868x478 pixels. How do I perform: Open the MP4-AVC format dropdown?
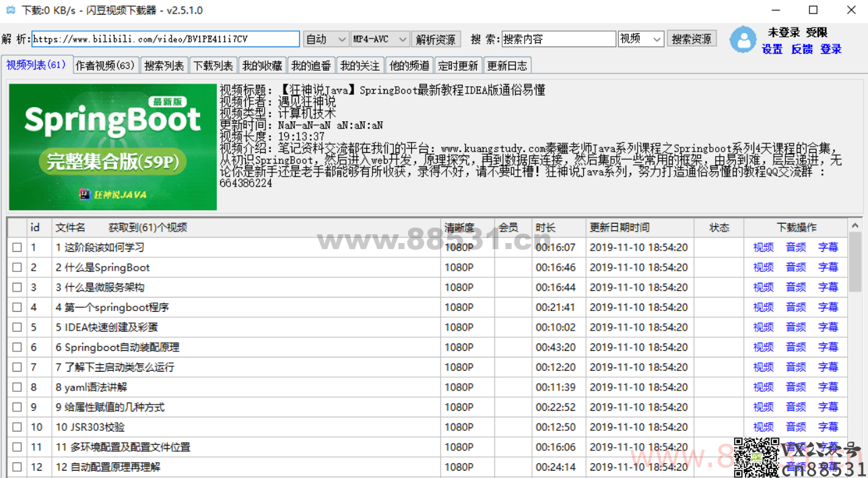pos(380,39)
